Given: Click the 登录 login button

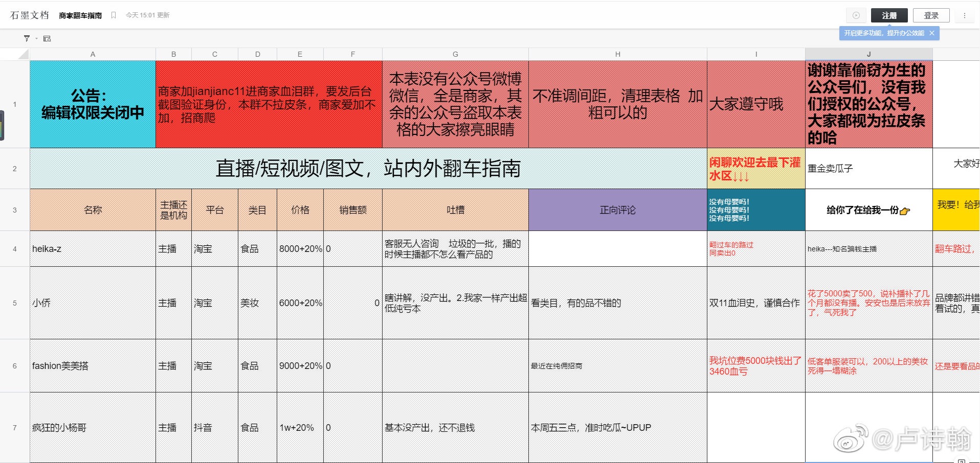Looking at the screenshot, I should tap(931, 15).
